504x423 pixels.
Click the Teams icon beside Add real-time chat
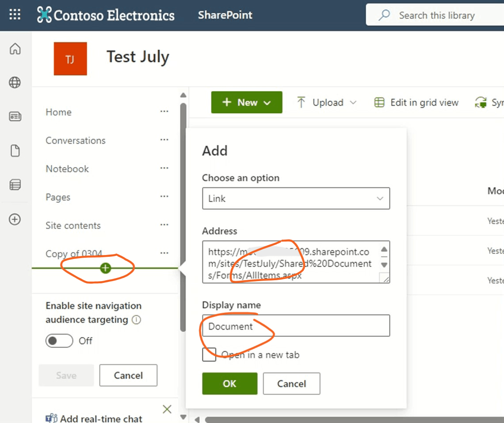pos(51,419)
